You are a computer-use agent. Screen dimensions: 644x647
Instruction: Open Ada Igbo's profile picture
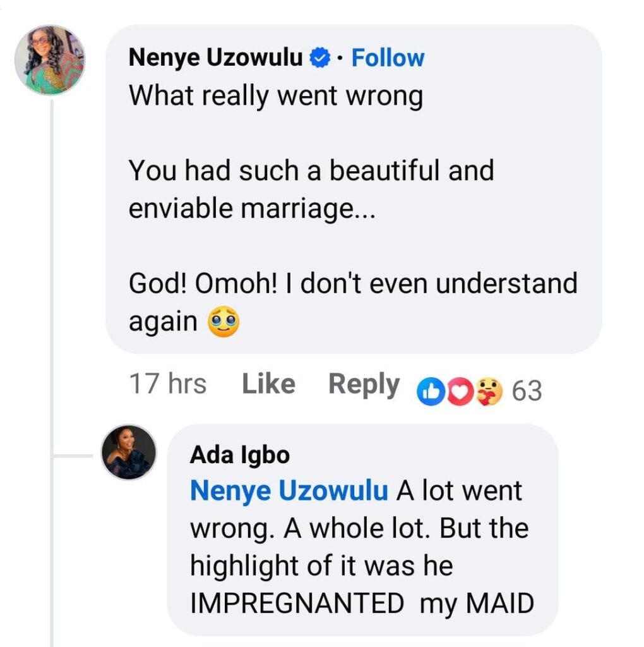tap(128, 452)
